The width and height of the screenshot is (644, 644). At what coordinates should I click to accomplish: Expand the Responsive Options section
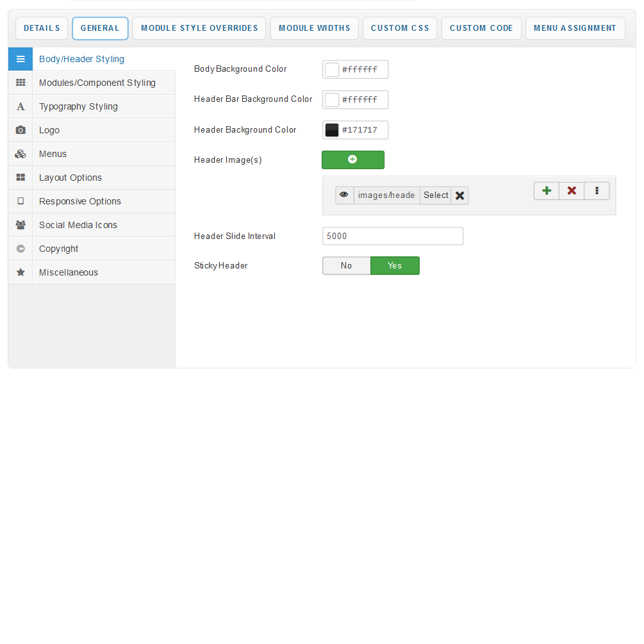(x=80, y=201)
